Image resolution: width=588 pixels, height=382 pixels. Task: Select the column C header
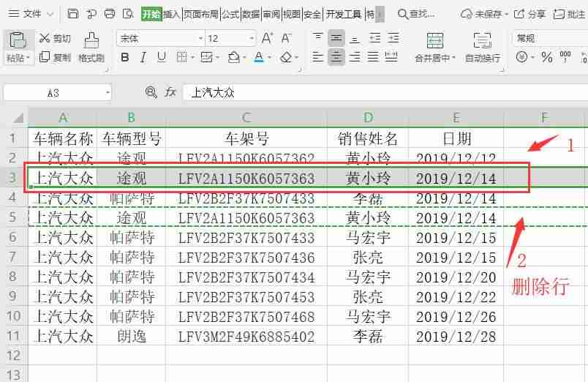point(246,117)
